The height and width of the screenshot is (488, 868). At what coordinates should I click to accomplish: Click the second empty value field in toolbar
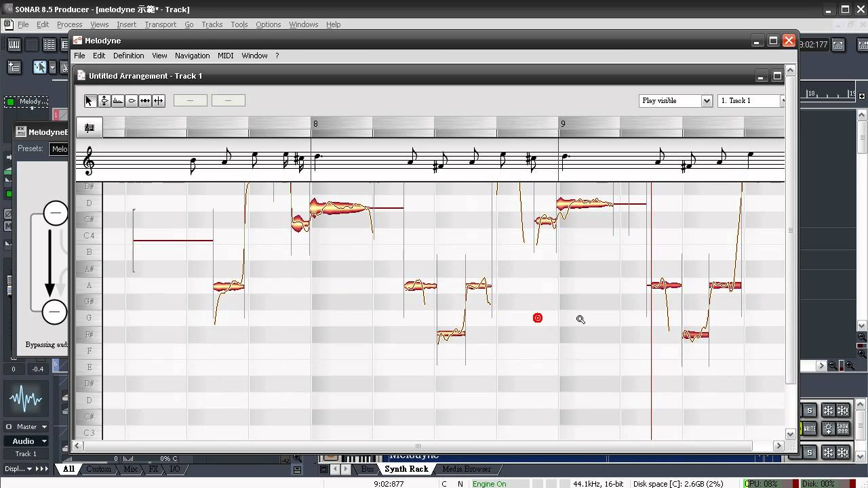pos(229,100)
